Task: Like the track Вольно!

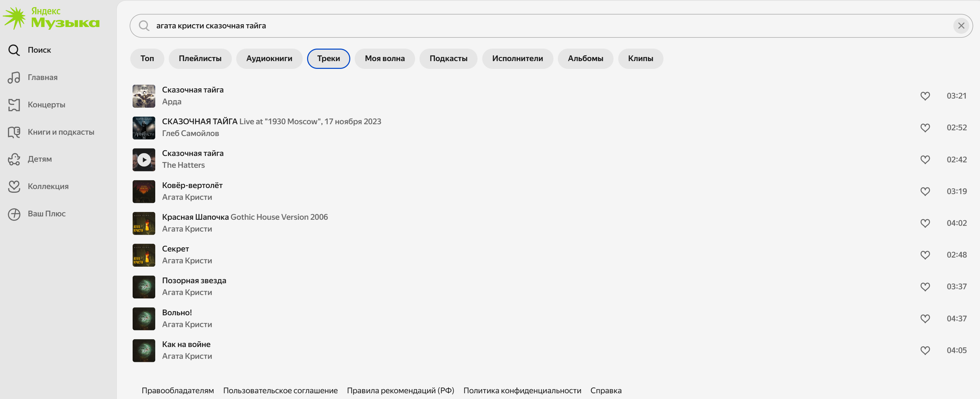Action: tap(925, 319)
